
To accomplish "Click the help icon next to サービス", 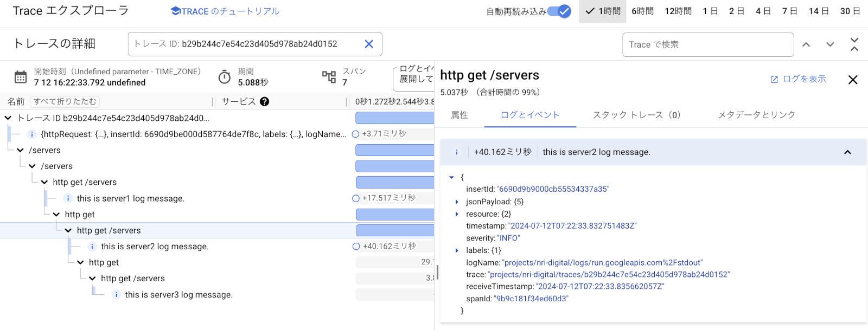I will click(x=264, y=101).
